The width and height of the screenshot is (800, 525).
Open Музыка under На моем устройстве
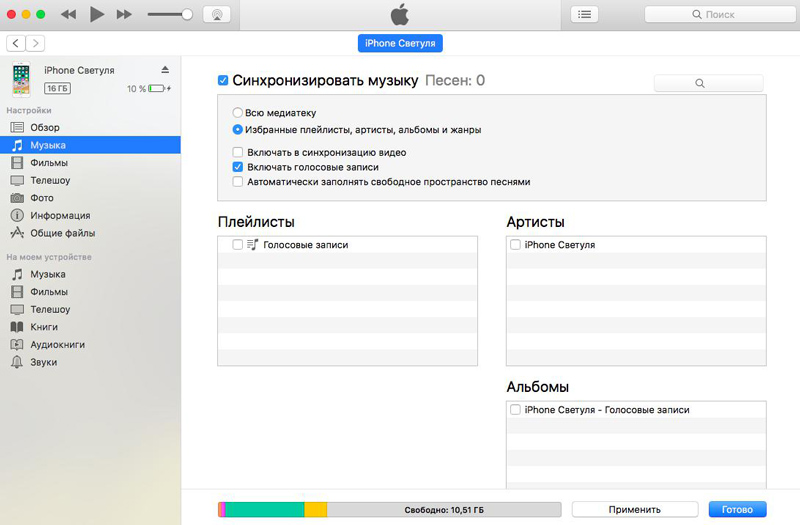(90, 274)
